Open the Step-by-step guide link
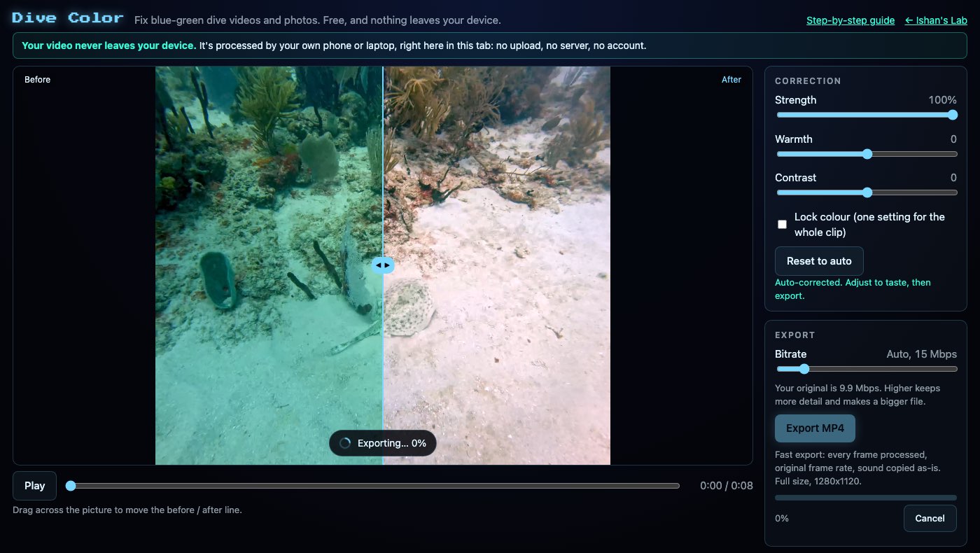This screenshot has width=980, height=553. click(x=850, y=20)
